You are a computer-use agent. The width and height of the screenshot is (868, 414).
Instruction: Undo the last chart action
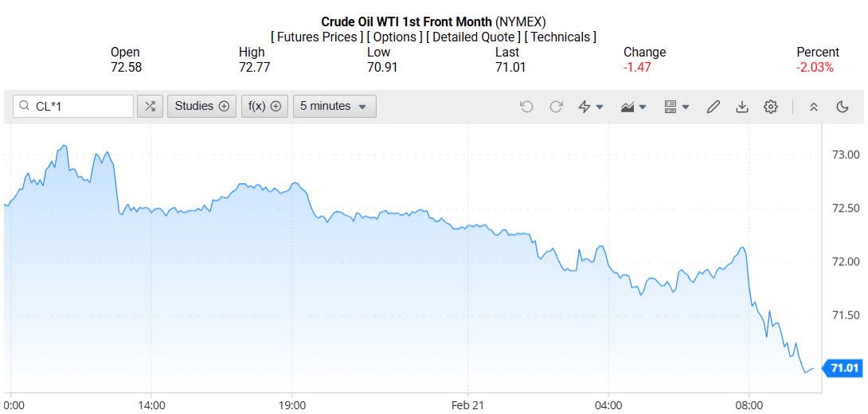(x=526, y=106)
